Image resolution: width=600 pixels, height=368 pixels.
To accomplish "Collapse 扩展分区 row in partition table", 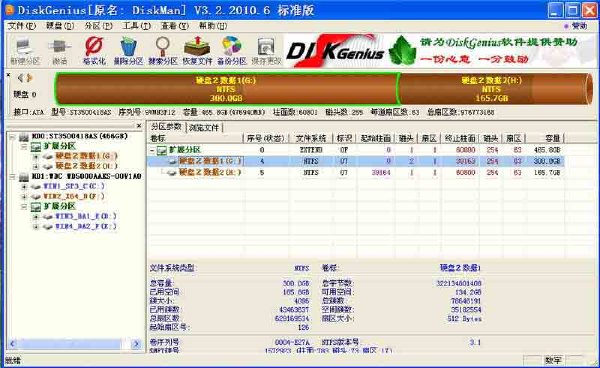I will pos(152,150).
